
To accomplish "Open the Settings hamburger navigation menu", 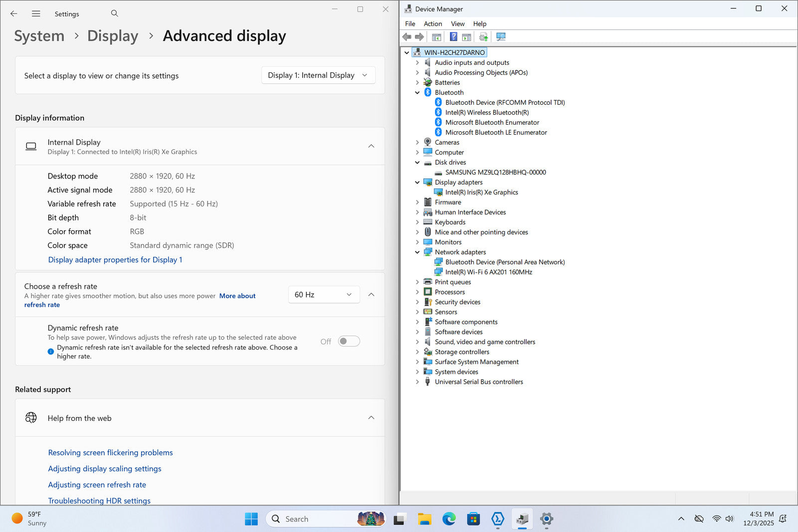I will 36,13.
